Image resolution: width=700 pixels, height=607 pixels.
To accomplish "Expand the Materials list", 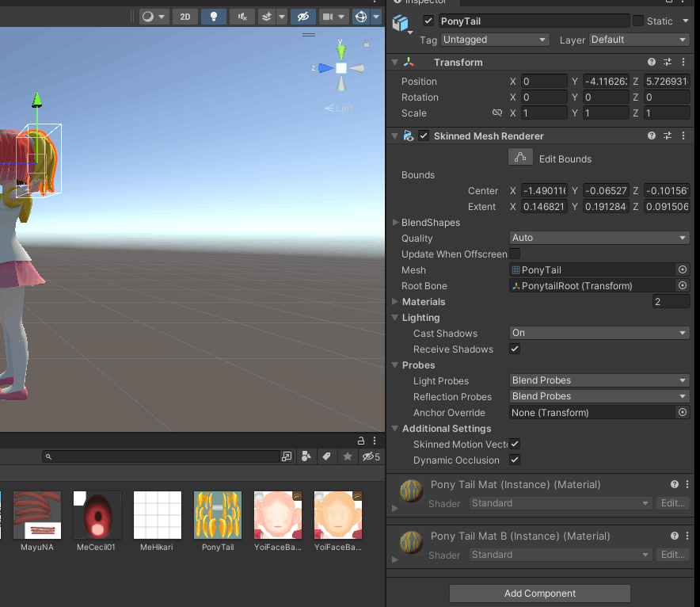I will (x=395, y=301).
